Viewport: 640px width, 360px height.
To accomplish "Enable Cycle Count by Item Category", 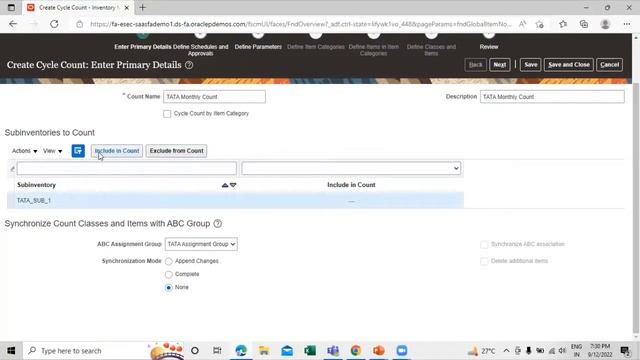I will click(x=167, y=114).
